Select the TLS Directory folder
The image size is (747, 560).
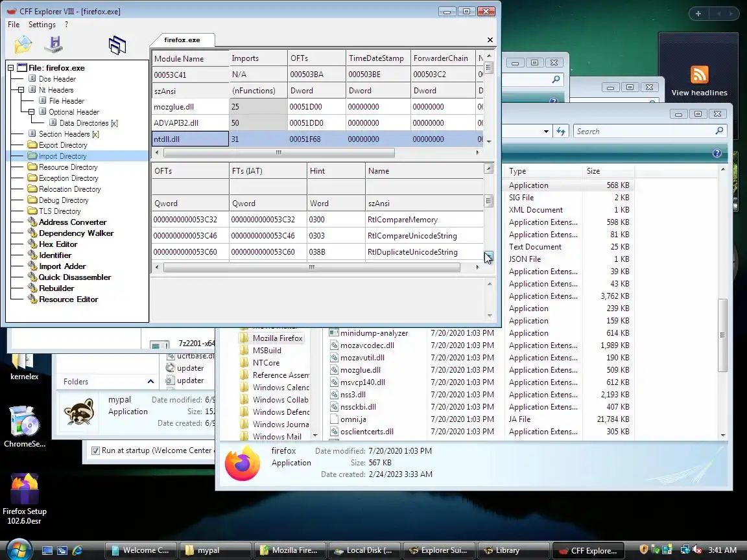coord(60,211)
